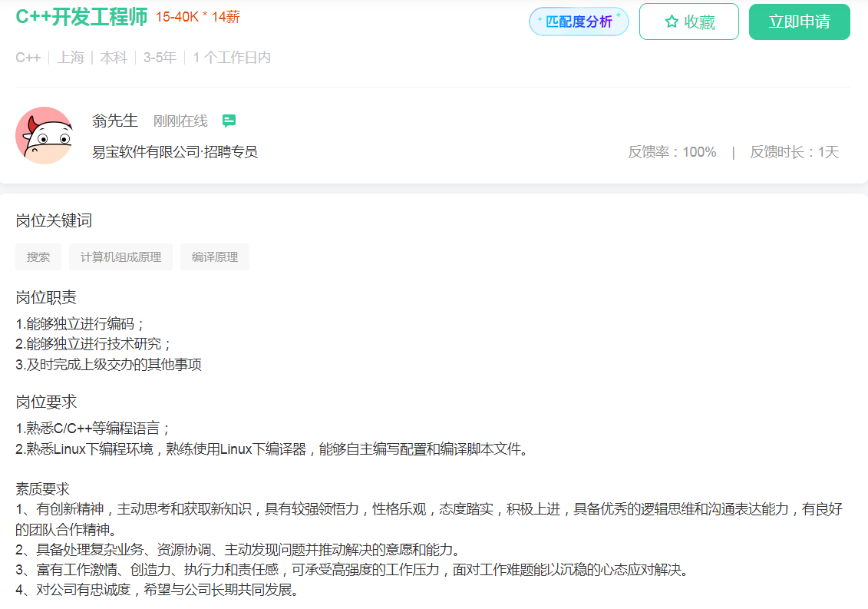Click the salary text 15-40K * 14薪
The height and width of the screenshot is (609, 868).
tap(197, 17)
